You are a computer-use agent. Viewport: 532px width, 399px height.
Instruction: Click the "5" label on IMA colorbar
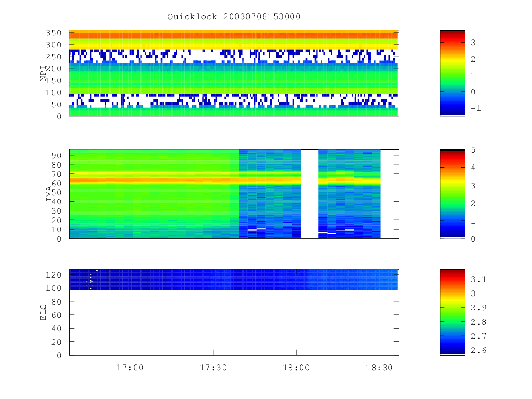pos(473,150)
